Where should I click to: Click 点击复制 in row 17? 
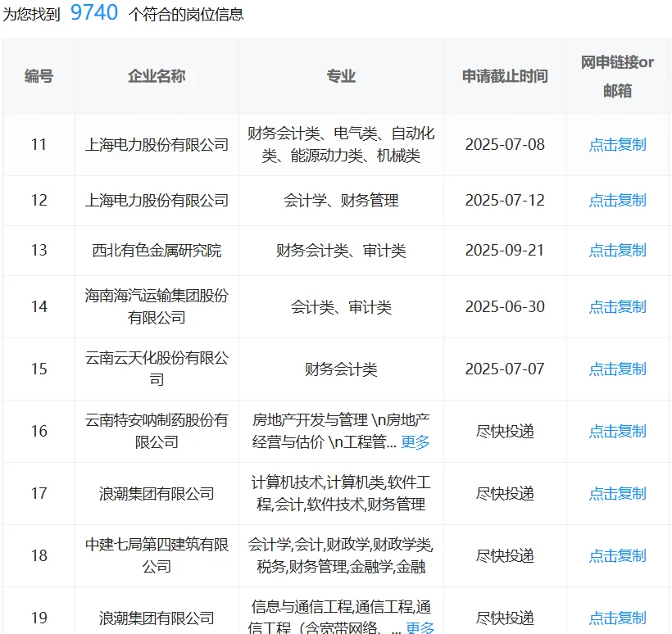click(617, 493)
